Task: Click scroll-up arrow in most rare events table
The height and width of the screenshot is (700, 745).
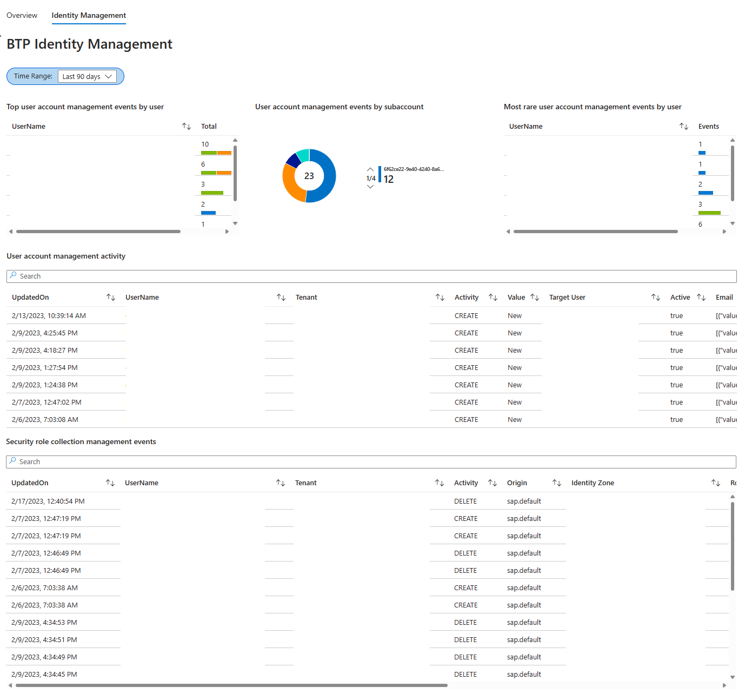Action: click(x=733, y=140)
